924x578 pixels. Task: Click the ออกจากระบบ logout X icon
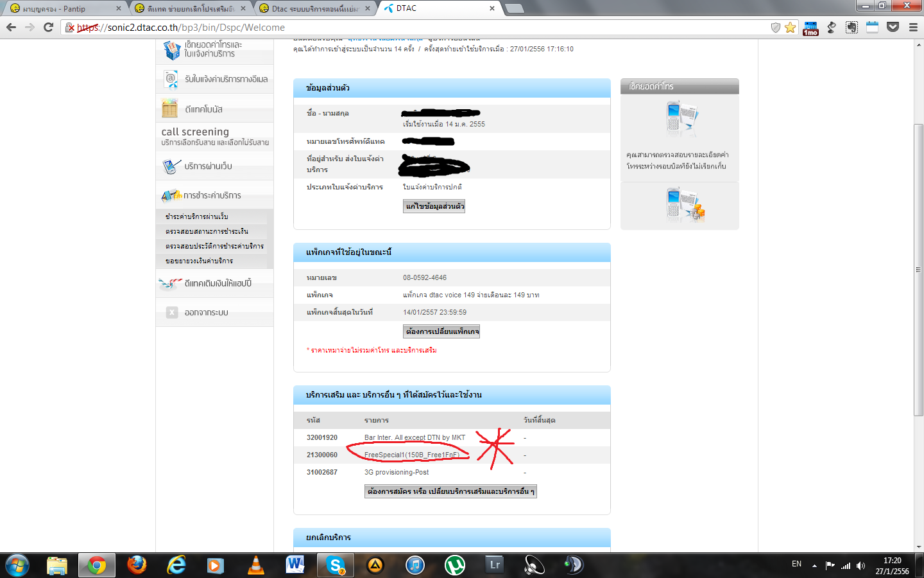coord(172,312)
